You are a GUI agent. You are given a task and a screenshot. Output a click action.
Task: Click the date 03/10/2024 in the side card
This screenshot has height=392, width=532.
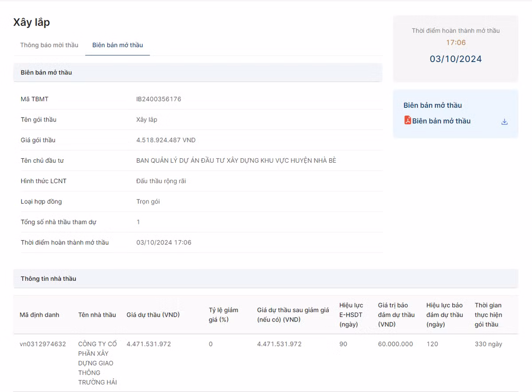click(455, 59)
